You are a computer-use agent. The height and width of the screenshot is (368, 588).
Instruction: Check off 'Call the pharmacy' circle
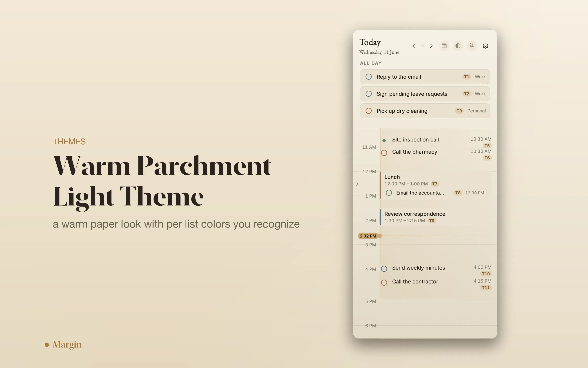pos(384,153)
